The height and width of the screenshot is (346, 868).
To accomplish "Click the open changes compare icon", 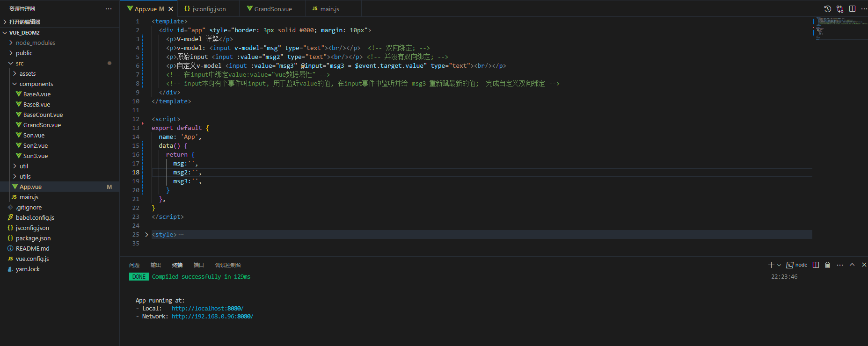I will [x=840, y=9].
